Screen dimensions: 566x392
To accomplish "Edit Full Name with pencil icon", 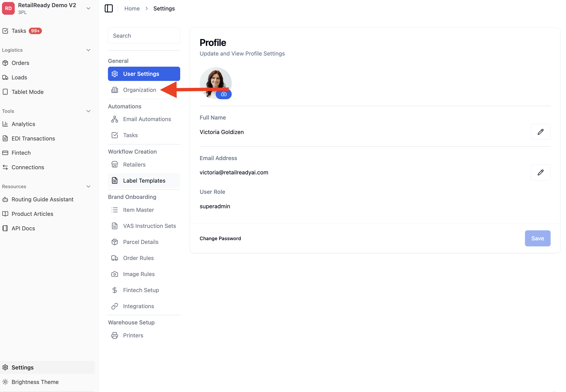I will [540, 132].
